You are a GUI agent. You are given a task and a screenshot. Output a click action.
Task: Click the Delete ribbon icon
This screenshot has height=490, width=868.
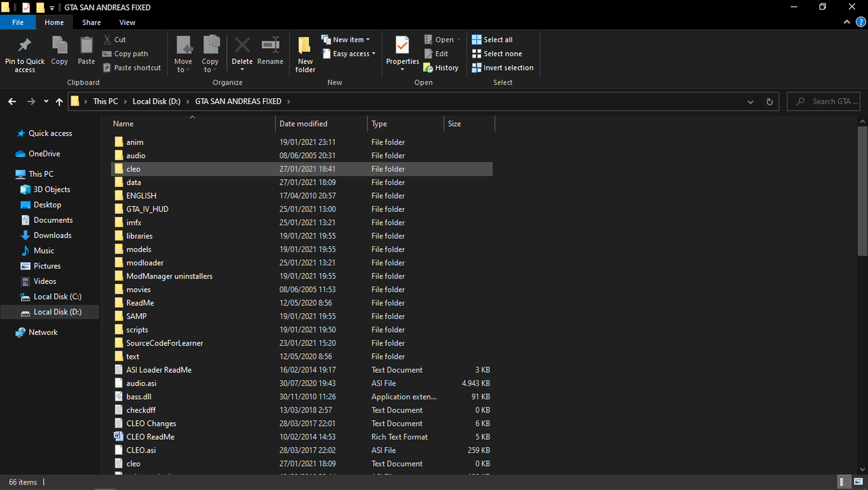click(x=242, y=53)
